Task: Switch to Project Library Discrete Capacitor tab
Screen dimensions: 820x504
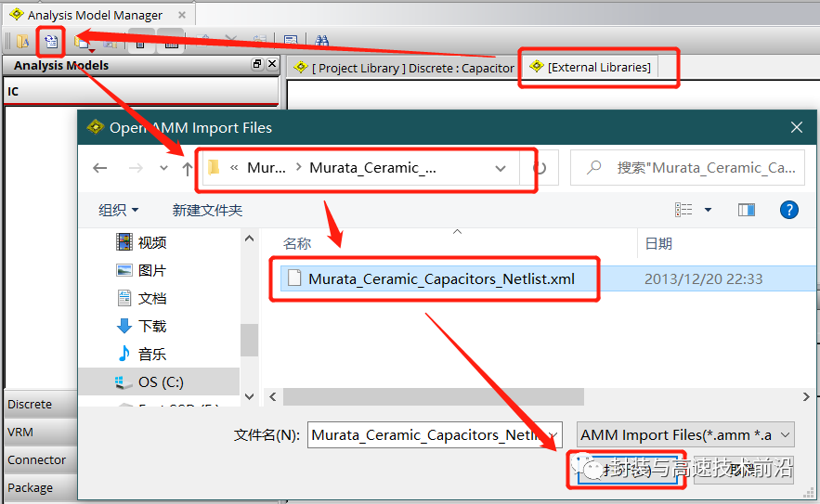Action: pos(404,68)
